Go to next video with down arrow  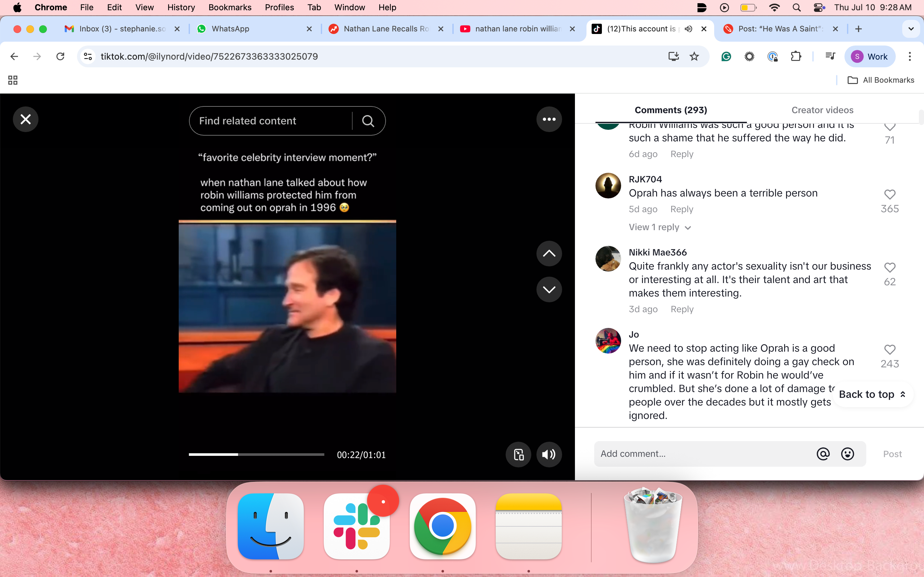point(549,289)
